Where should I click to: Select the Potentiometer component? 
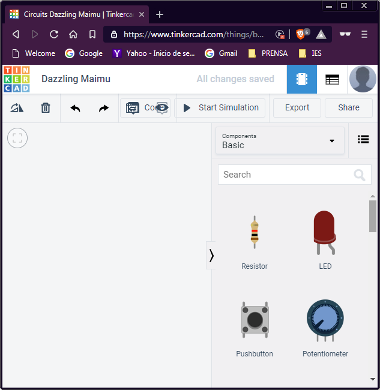pyautogui.click(x=325, y=328)
